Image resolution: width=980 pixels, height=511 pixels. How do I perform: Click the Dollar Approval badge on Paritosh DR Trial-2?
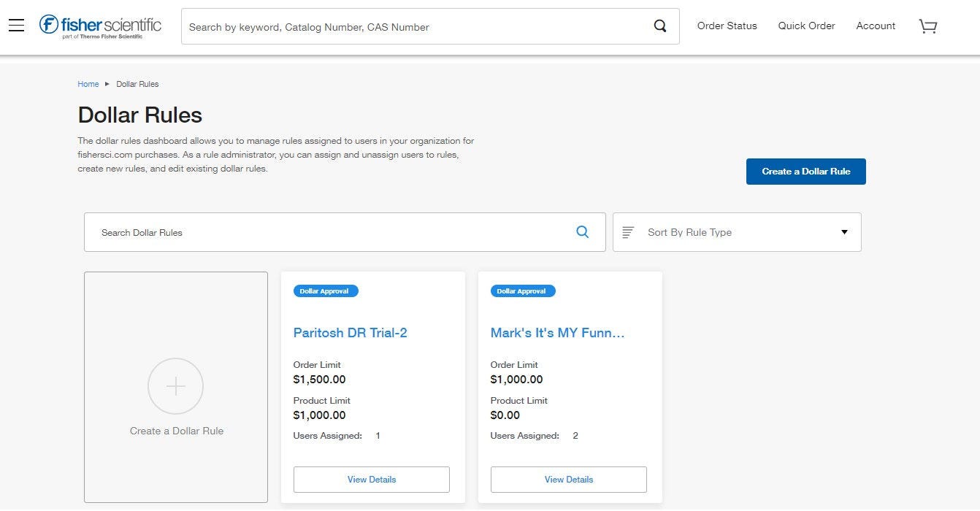325,291
